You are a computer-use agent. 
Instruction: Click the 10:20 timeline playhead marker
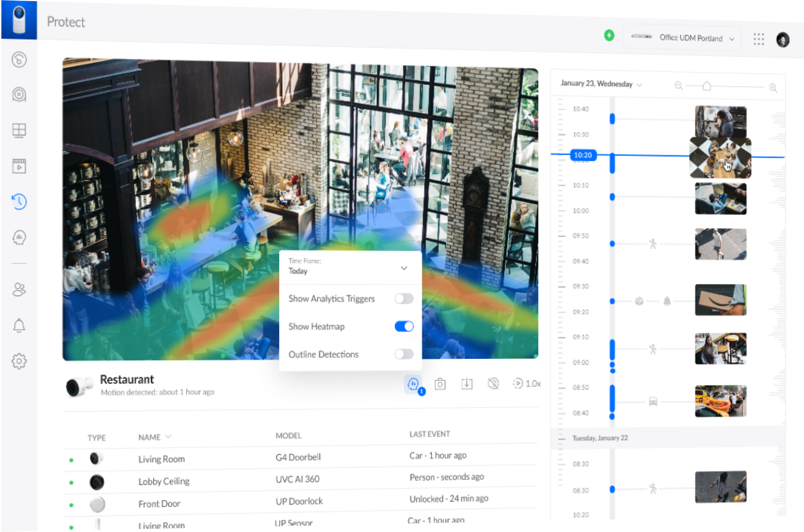tap(583, 155)
